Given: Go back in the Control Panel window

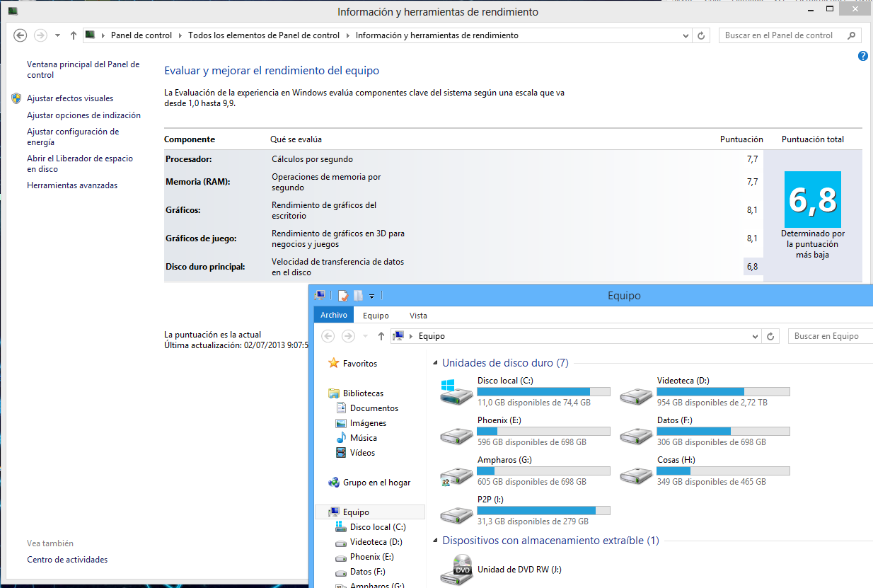Looking at the screenshot, I should [21, 35].
